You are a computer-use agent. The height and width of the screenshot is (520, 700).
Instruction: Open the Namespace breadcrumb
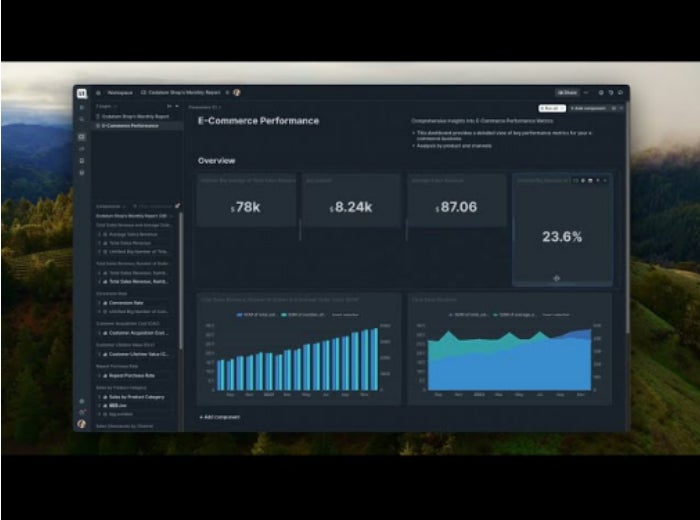coord(120,93)
